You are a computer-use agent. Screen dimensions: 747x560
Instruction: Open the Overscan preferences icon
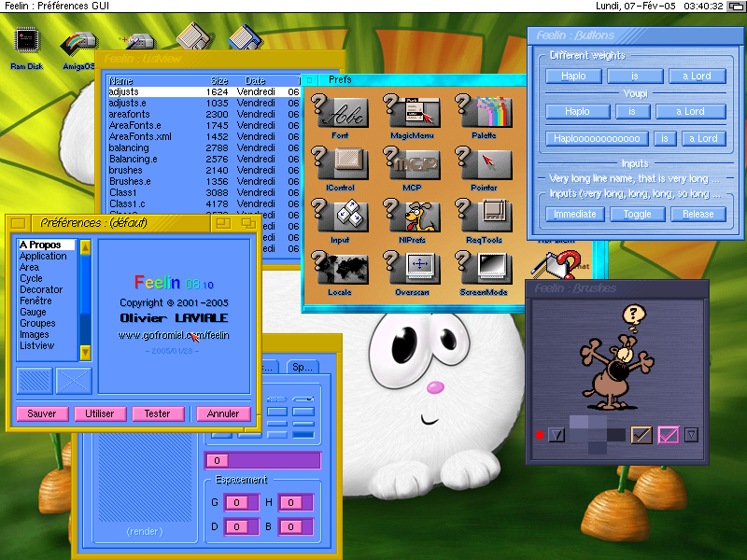coord(412,273)
